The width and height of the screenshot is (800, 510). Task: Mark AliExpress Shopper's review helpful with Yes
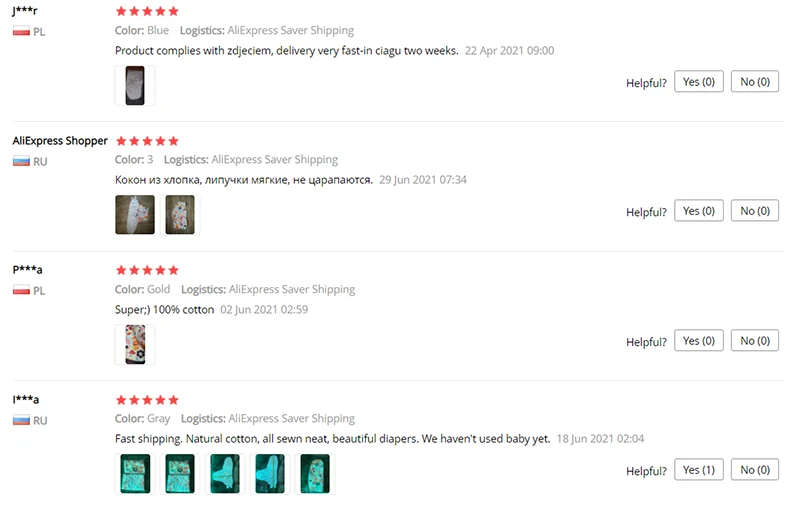pos(698,211)
